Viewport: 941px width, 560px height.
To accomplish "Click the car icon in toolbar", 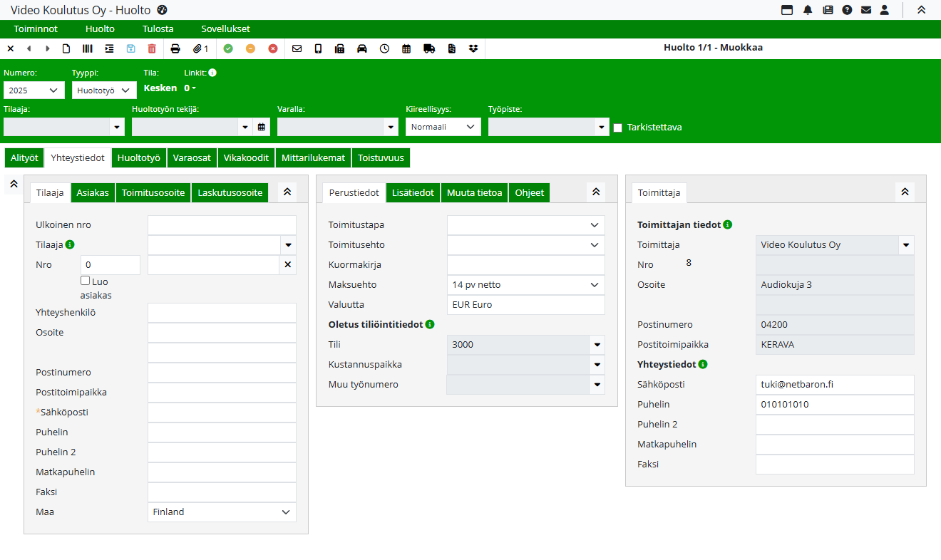I will pos(362,48).
